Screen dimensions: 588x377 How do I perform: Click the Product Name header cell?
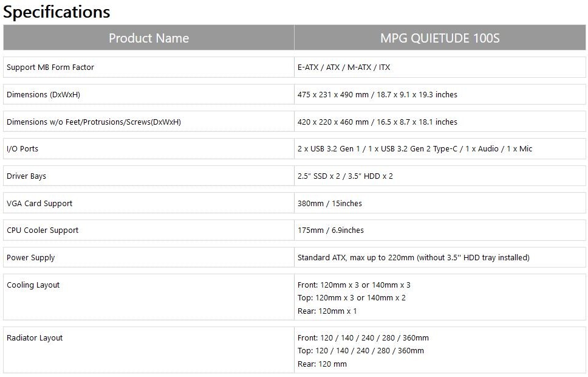pyautogui.click(x=149, y=38)
